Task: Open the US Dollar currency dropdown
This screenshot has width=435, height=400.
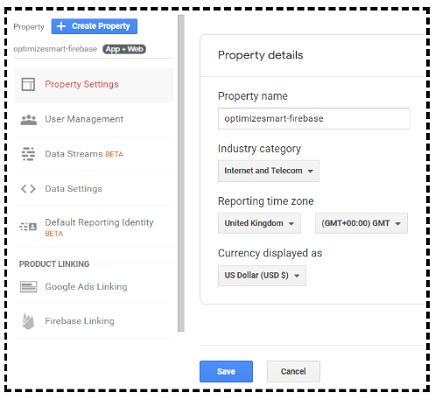Action: click(262, 276)
